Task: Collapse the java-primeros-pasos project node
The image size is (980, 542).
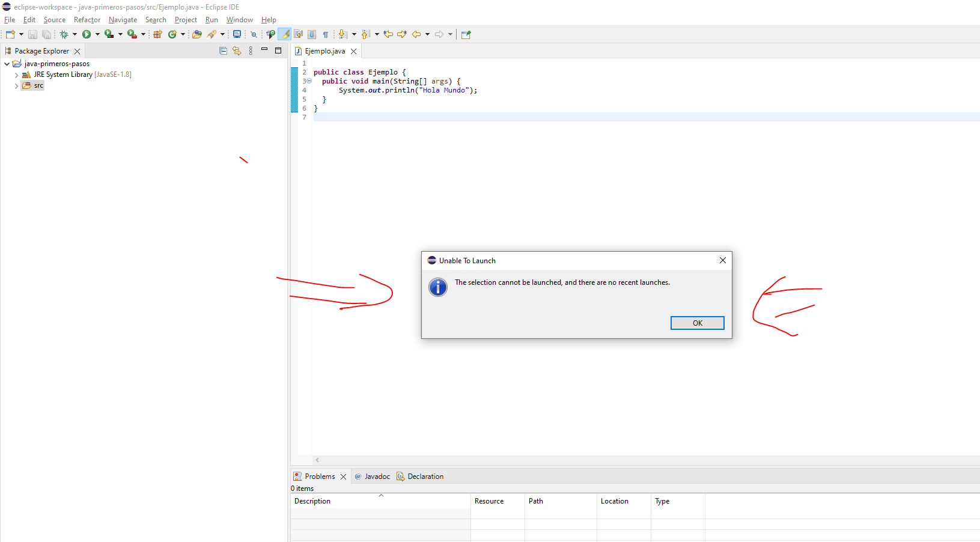Action: tap(7, 64)
